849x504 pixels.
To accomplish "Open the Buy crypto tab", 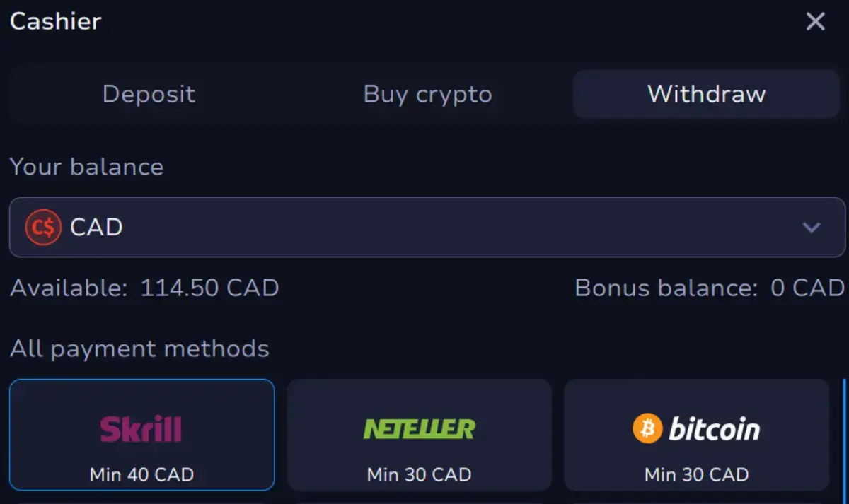I will click(427, 94).
